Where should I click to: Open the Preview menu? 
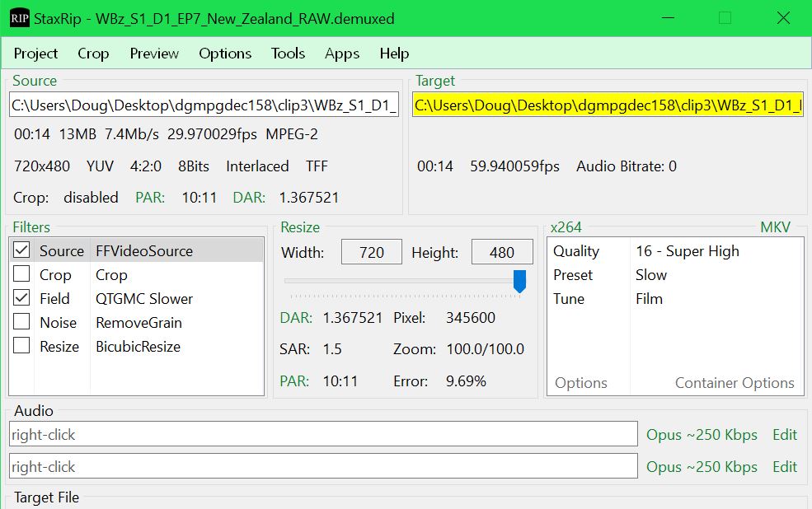tap(154, 54)
